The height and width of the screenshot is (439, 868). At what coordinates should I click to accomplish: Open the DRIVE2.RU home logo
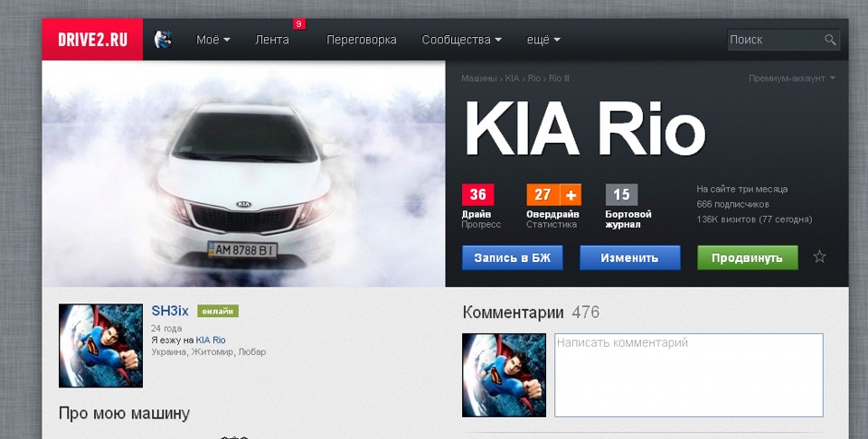pyautogui.click(x=92, y=39)
